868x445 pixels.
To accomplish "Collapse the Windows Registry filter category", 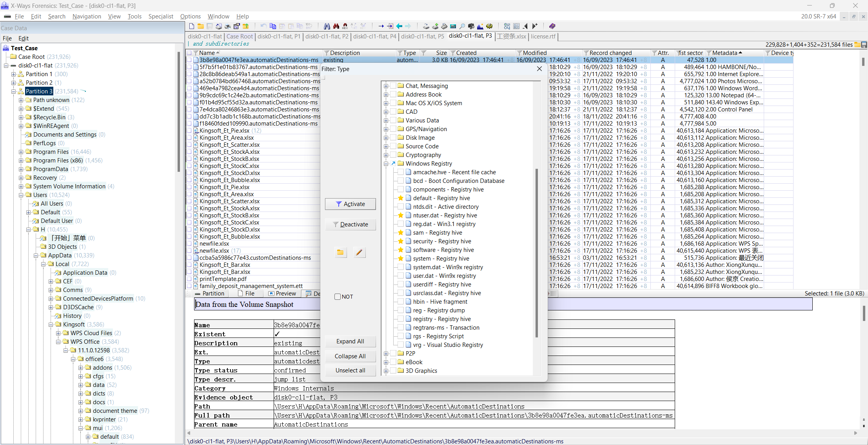I will pos(386,164).
